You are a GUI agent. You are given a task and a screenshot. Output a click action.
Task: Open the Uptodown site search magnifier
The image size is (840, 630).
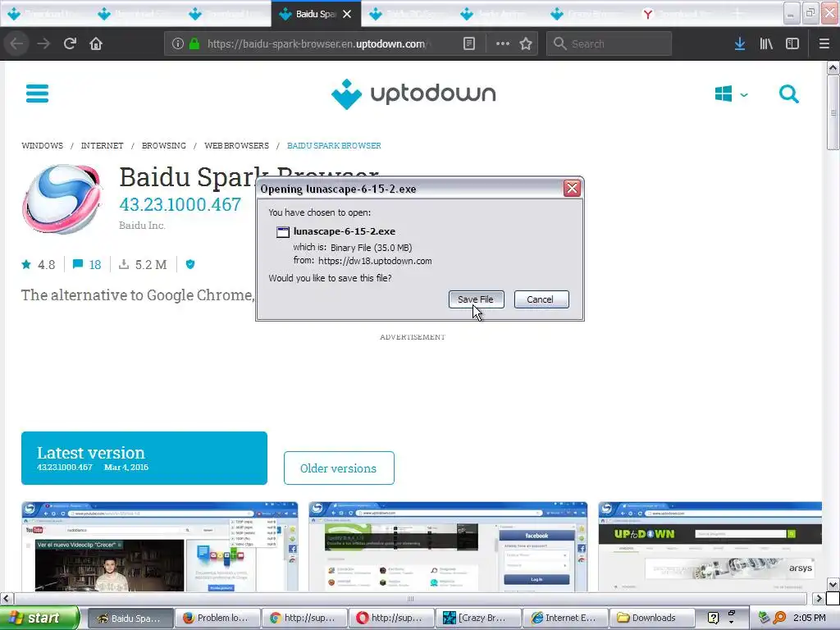(788, 94)
